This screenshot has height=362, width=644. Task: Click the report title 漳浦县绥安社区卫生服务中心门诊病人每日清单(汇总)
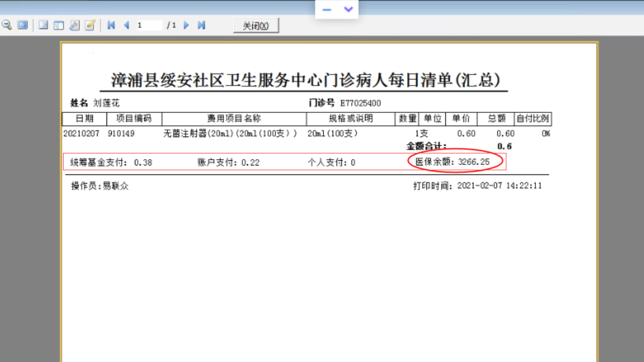pos(305,80)
